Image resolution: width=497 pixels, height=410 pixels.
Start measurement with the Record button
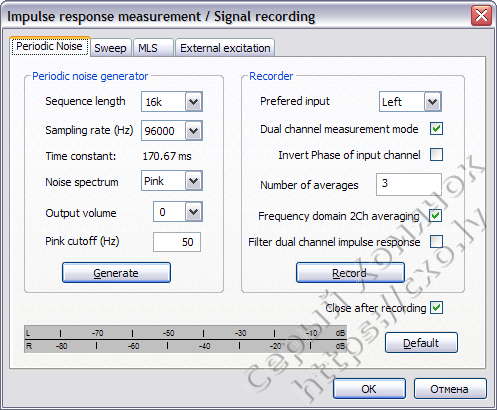350,273
